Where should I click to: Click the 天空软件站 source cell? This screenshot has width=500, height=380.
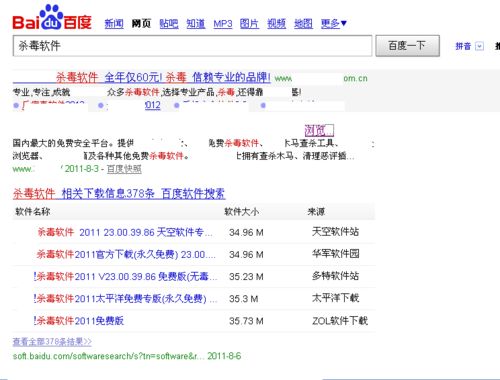pyautogui.click(x=335, y=232)
